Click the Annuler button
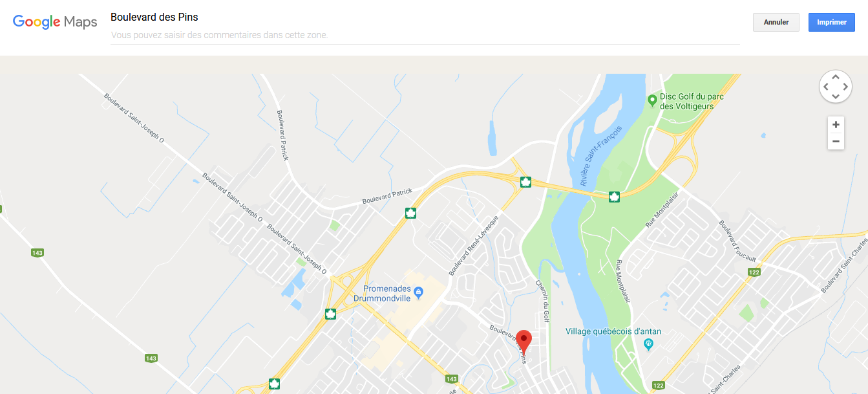Image resolution: width=868 pixels, height=394 pixels. pos(776,22)
